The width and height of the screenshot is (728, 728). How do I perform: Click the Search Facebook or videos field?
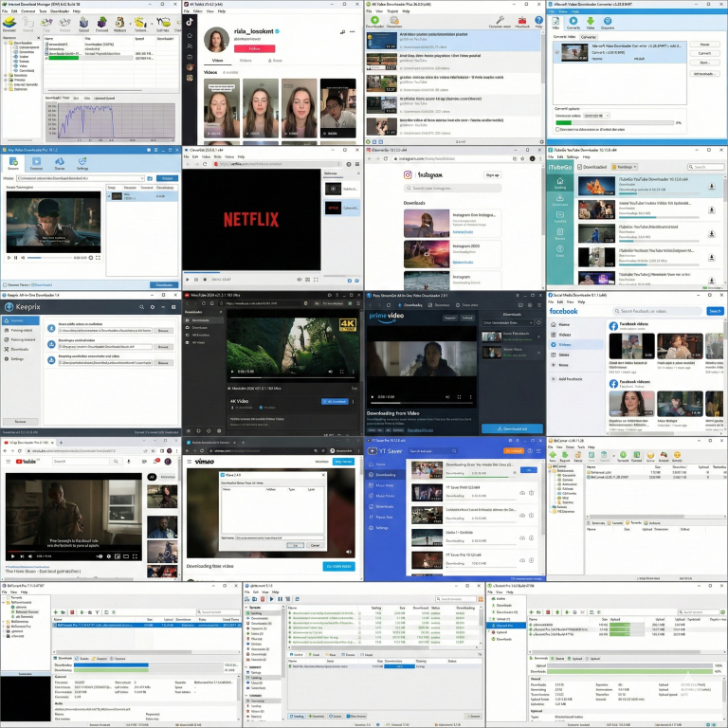click(x=658, y=311)
